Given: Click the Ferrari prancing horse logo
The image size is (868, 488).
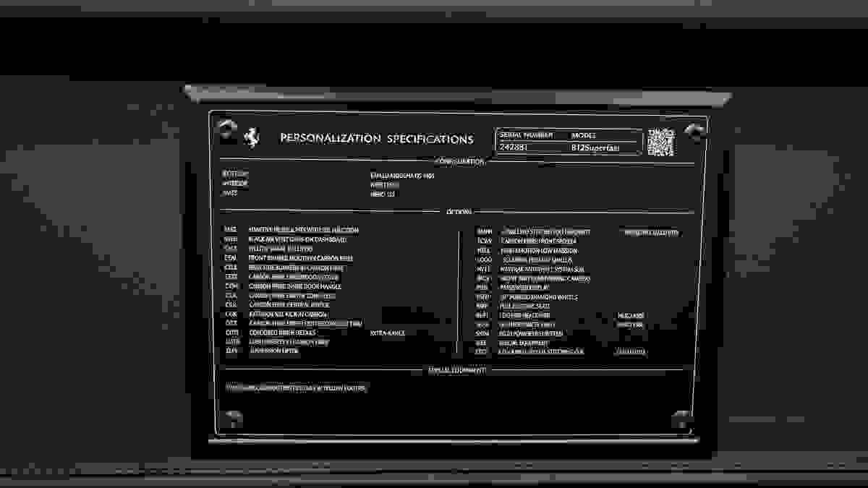Looking at the screenshot, I should pos(251,138).
